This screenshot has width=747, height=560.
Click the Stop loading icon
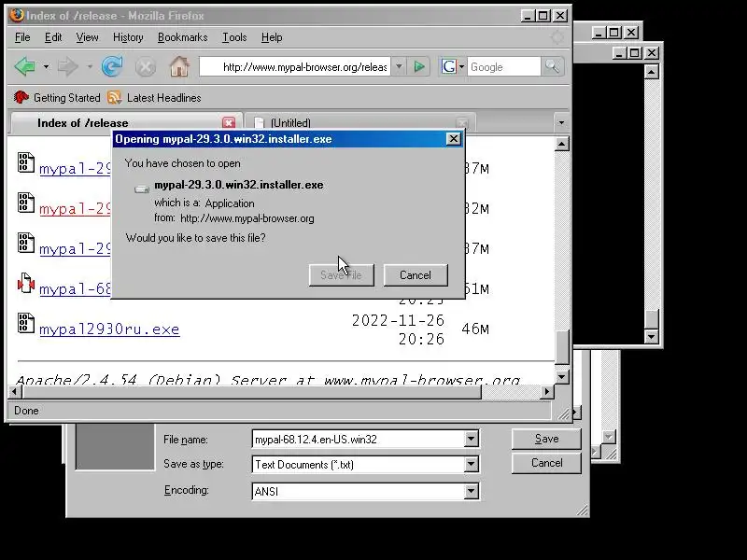(x=146, y=66)
